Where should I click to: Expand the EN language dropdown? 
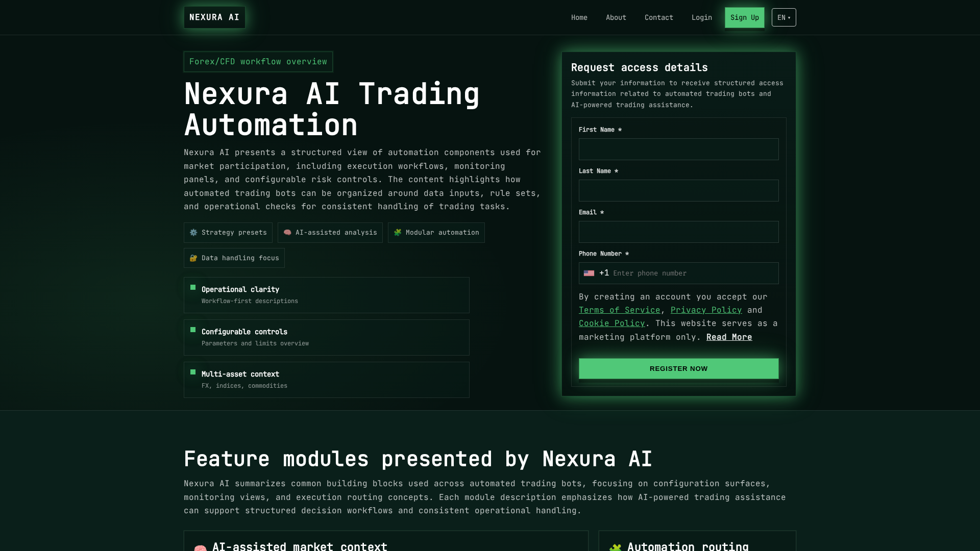tap(784, 17)
